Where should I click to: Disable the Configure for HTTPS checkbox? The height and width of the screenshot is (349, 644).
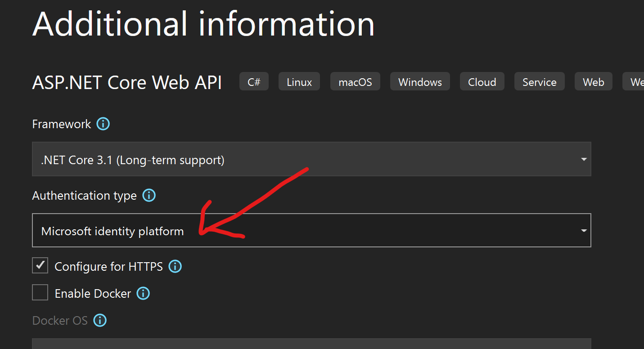40,265
